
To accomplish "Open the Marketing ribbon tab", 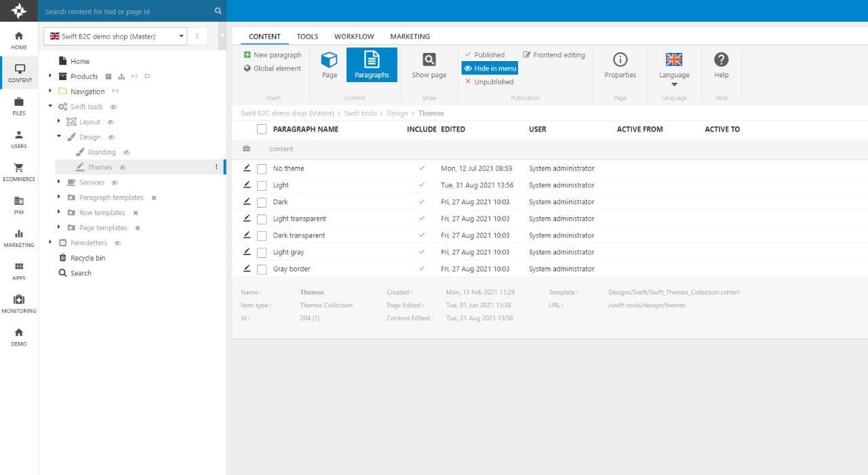I will tap(410, 37).
